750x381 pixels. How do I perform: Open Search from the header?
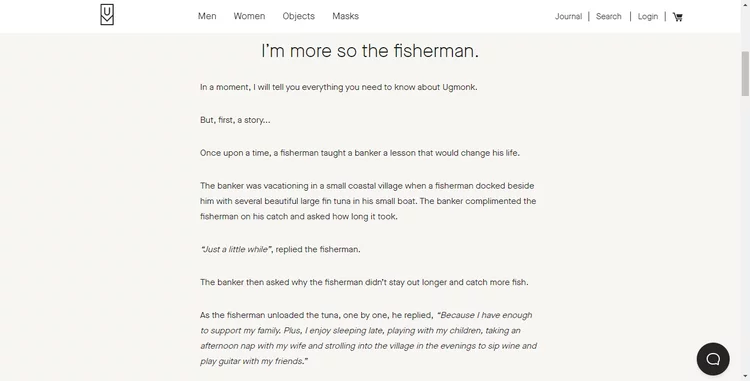point(608,16)
